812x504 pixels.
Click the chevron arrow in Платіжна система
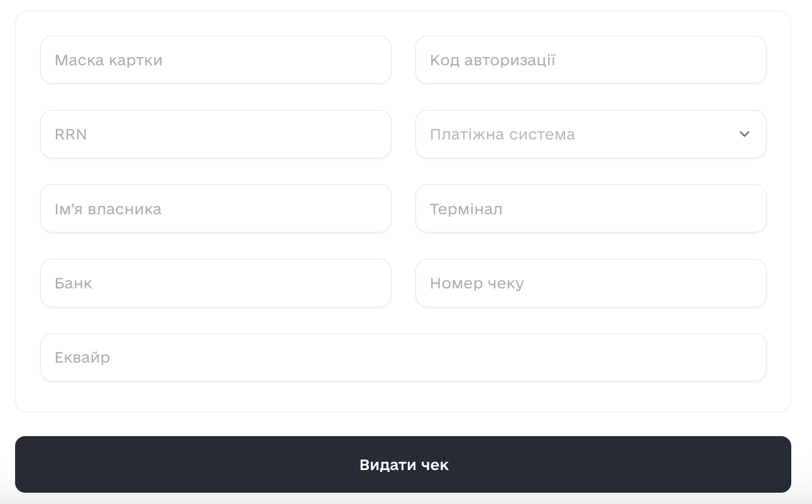[745, 134]
